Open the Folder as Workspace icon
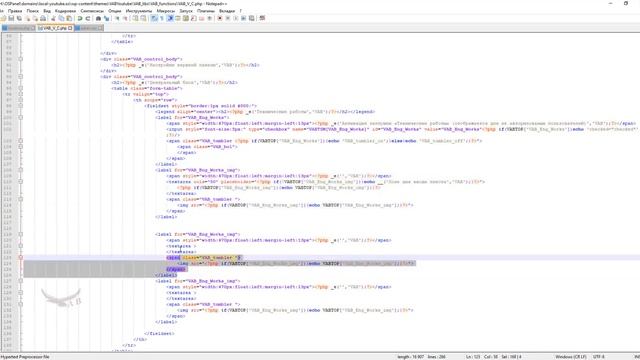Screen dimensions: 640x360 201,18
